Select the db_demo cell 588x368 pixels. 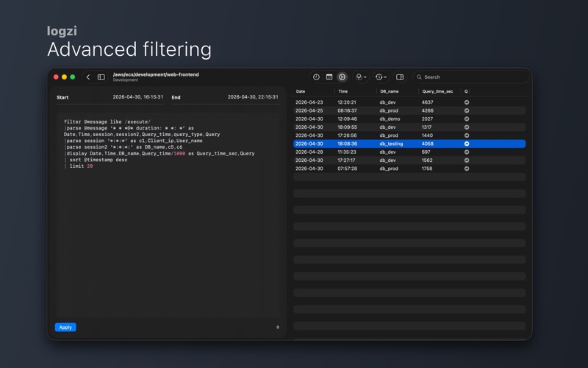(x=390, y=119)
